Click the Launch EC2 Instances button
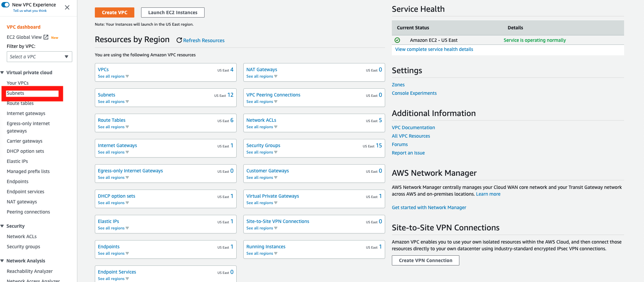 coord(173,12)
